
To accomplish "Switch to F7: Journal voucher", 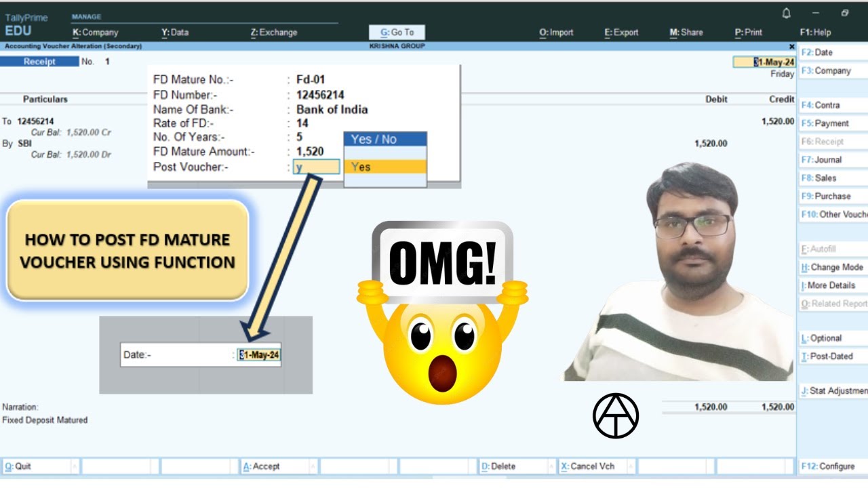I will click(x=833, y=160).
